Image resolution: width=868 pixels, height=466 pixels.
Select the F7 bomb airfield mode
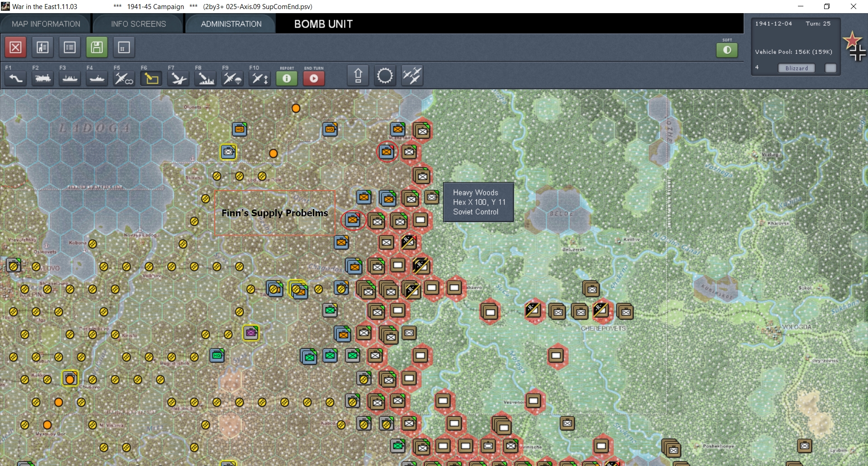[x=178, y=78]
